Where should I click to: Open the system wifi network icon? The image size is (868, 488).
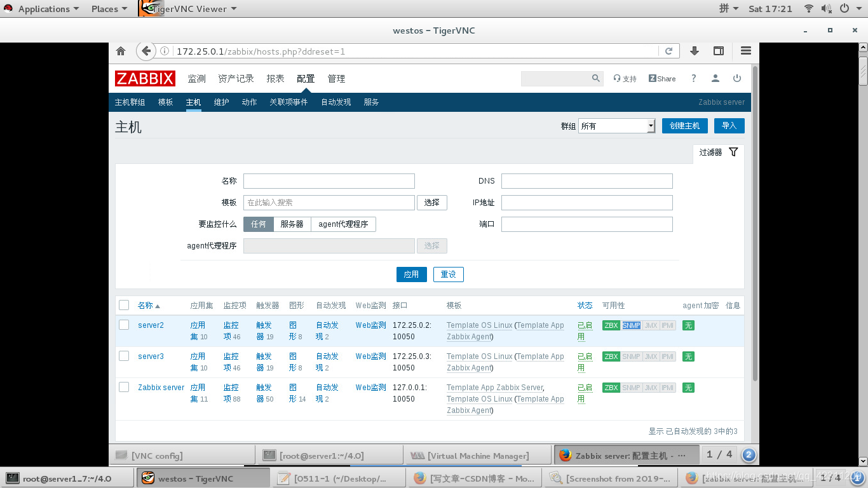[809, 9]
